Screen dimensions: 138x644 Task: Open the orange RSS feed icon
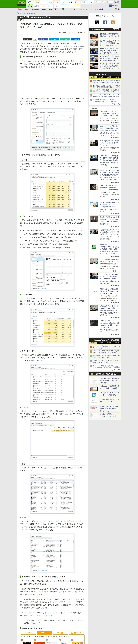(113, 23)
